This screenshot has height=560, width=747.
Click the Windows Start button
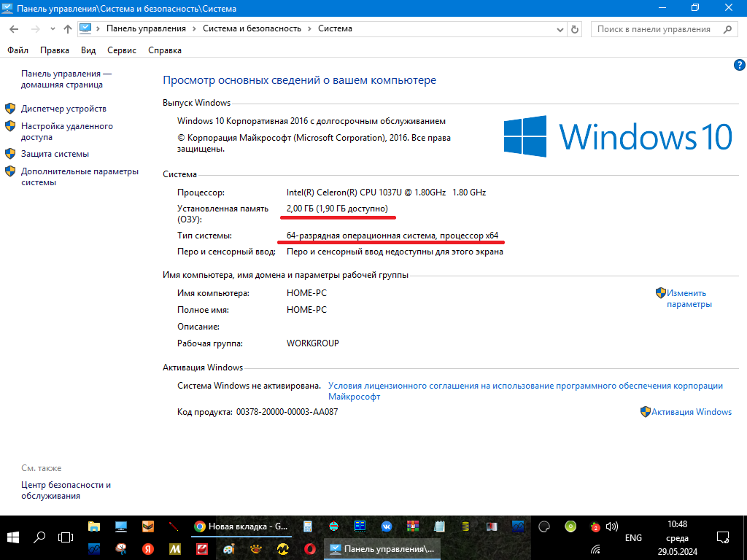click(13, 538)
